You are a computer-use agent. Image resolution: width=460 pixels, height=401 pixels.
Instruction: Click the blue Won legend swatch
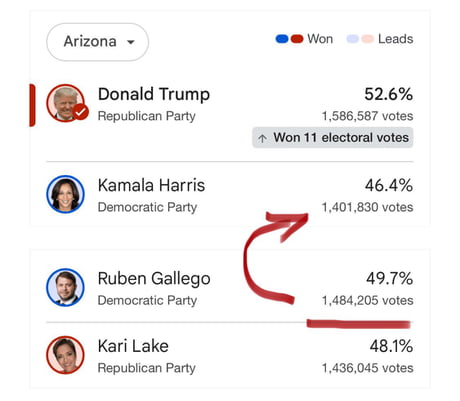[282, 39]
